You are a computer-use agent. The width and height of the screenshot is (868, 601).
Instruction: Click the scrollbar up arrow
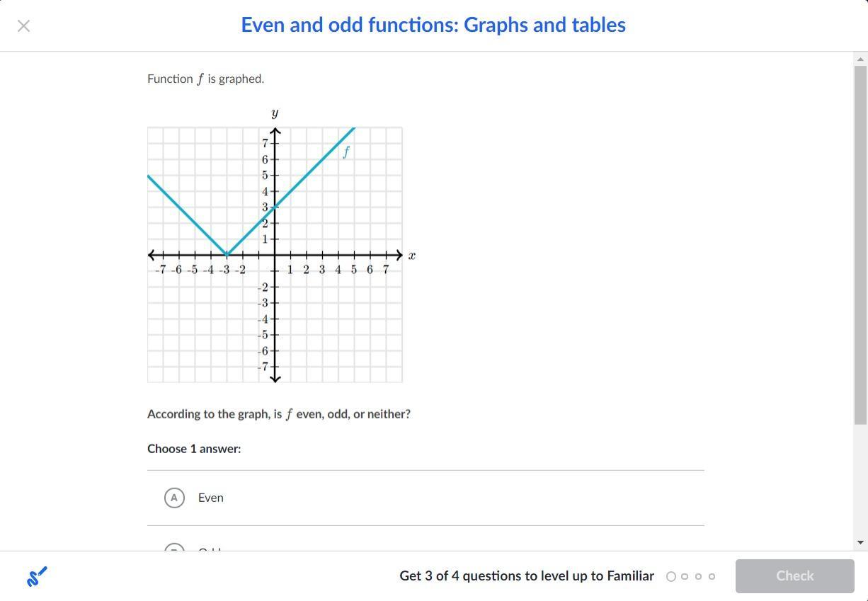(861, 59)
